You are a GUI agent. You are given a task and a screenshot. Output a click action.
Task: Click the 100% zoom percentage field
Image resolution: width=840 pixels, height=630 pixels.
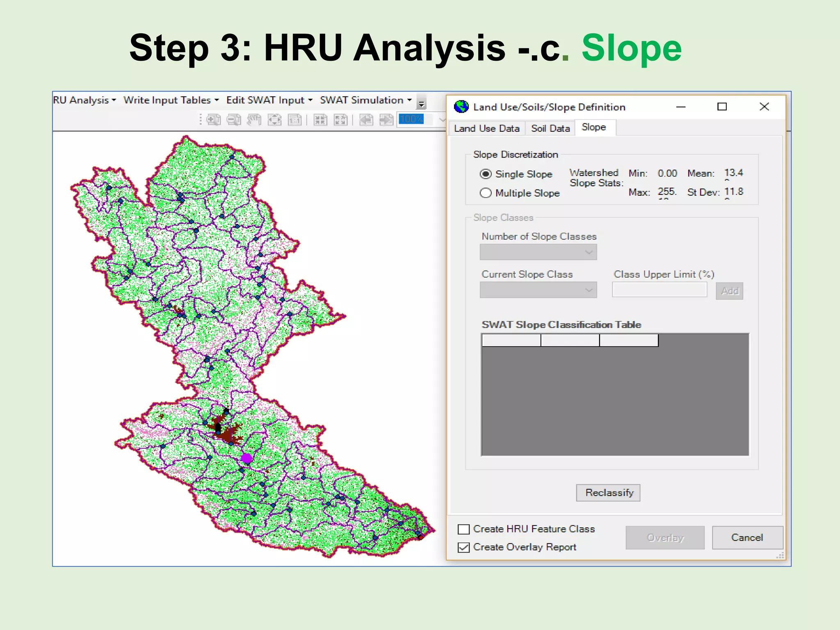(x=416, y=119)
